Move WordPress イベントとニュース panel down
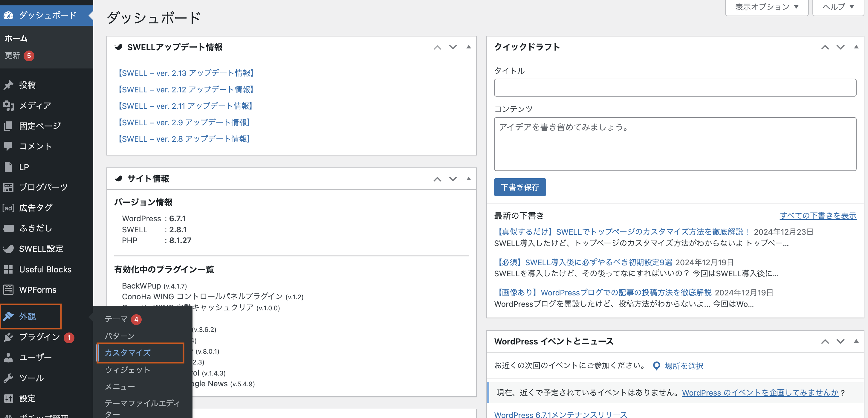 coord(841,341)
